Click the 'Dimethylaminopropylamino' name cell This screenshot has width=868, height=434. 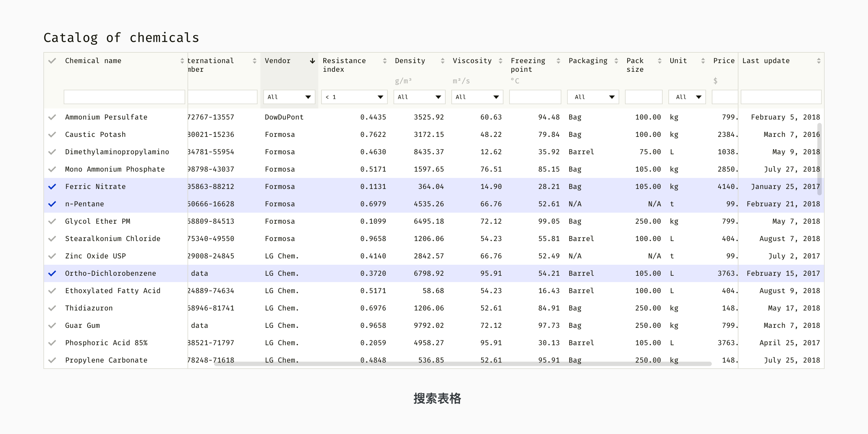pyautogui.click(x=117, y=152)
